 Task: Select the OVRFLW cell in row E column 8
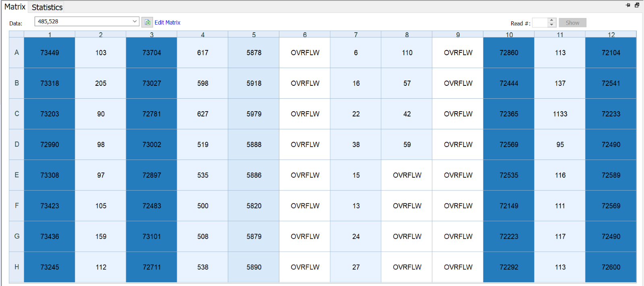click(407, 175)
